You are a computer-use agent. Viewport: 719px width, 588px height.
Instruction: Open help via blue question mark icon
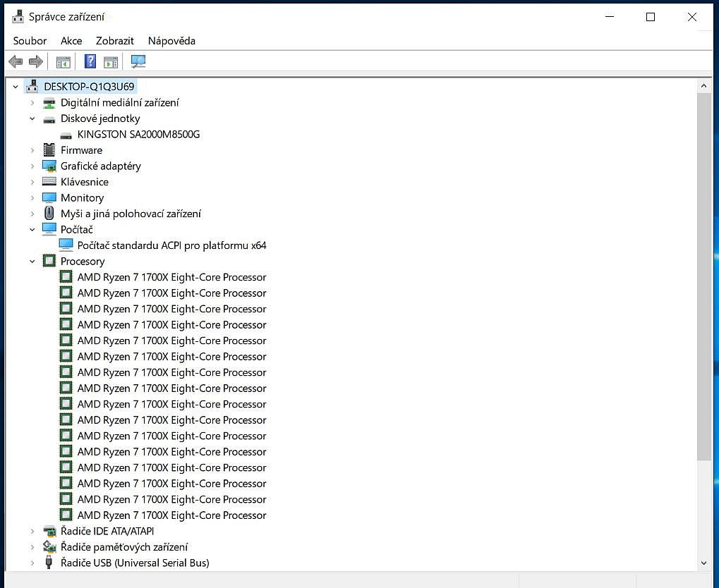[90, 61]
